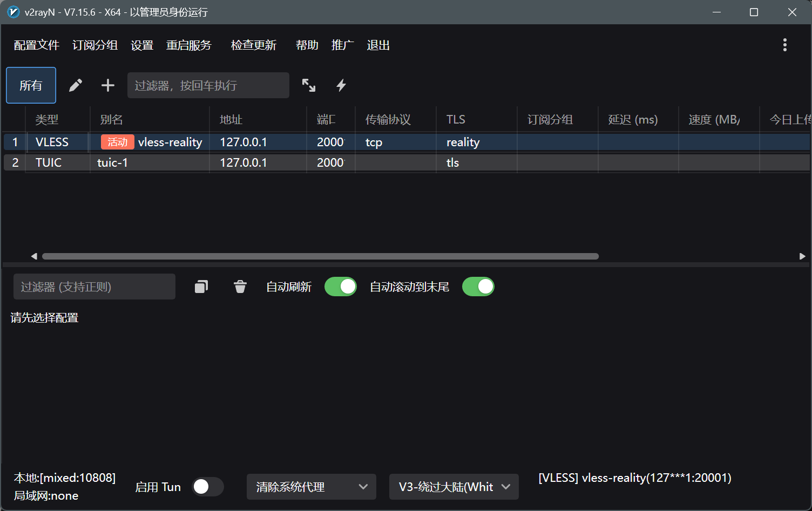Screen dimensions: 812x511
Task: Click the server list horizontal scrollbar
Action: coord(320,256)
